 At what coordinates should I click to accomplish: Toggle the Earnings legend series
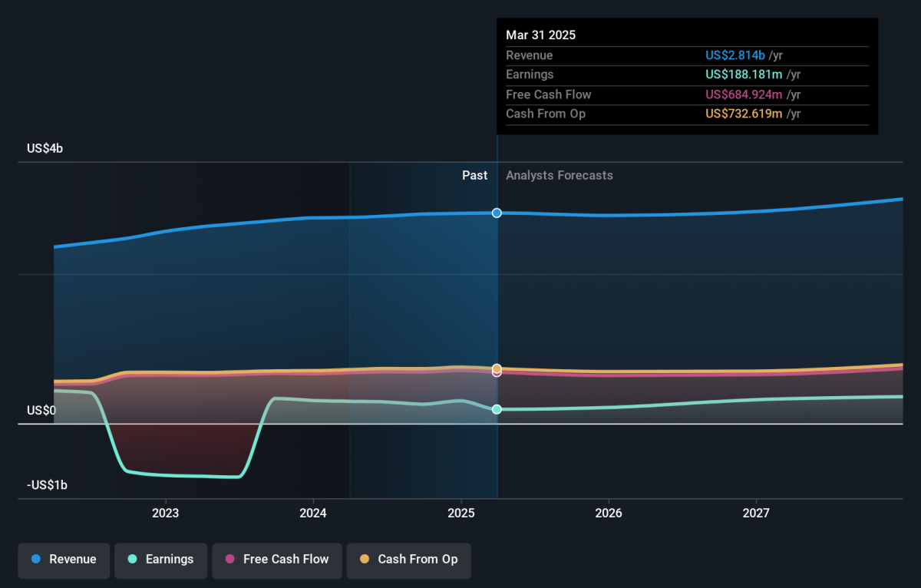pyautogui.click(x=161, y=560)
